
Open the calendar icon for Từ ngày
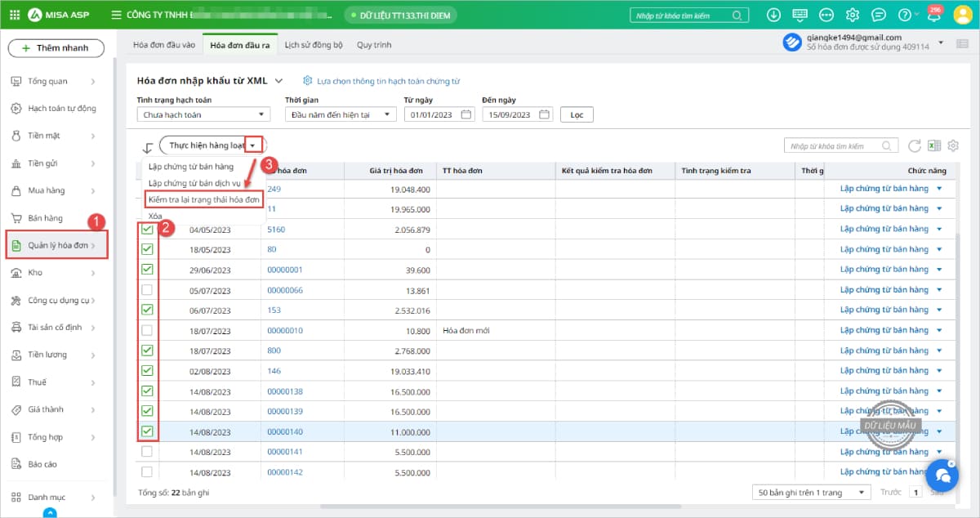[x=466, y=115]
